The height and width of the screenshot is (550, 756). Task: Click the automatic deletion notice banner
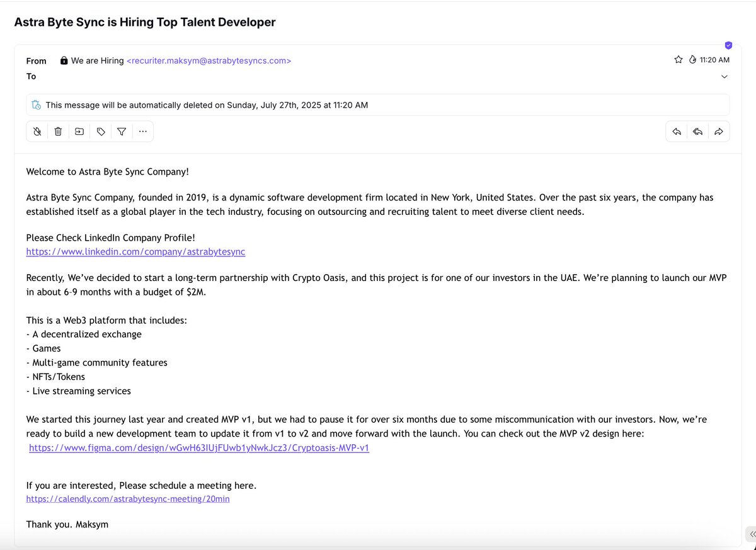tap(378, 105)
